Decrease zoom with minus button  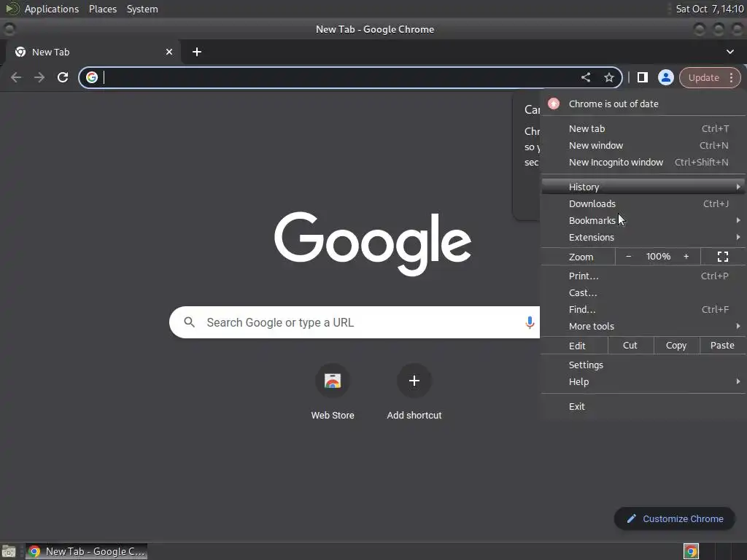click(x=628, y=257)
